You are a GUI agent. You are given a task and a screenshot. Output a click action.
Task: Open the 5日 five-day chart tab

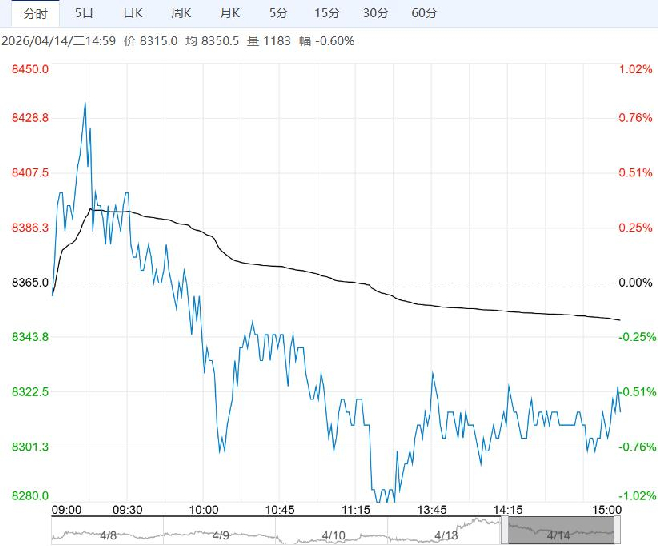pos(83,13)
